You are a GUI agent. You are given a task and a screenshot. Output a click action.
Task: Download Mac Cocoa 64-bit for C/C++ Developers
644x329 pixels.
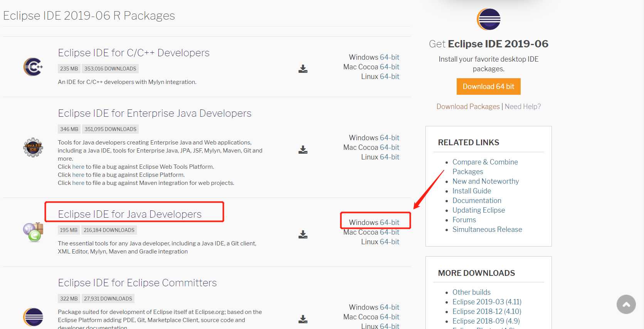[x=390, y=67]
